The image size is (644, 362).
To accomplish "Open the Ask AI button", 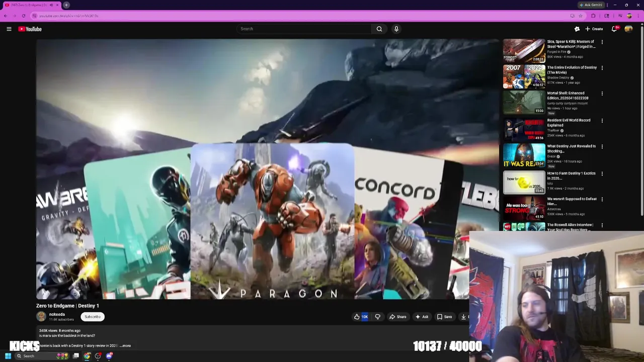I will 422,317.
